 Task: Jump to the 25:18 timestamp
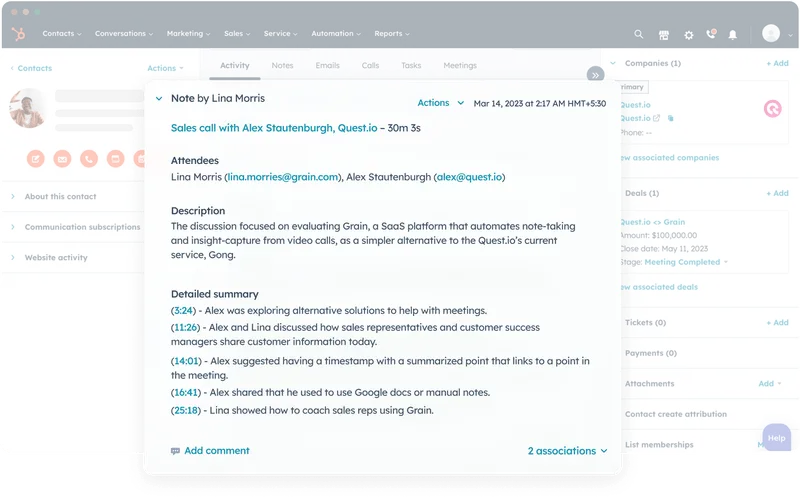(x=186, y=411)
